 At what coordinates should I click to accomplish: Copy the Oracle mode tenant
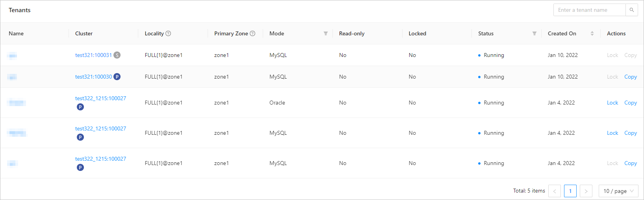[x=631, y=103]
